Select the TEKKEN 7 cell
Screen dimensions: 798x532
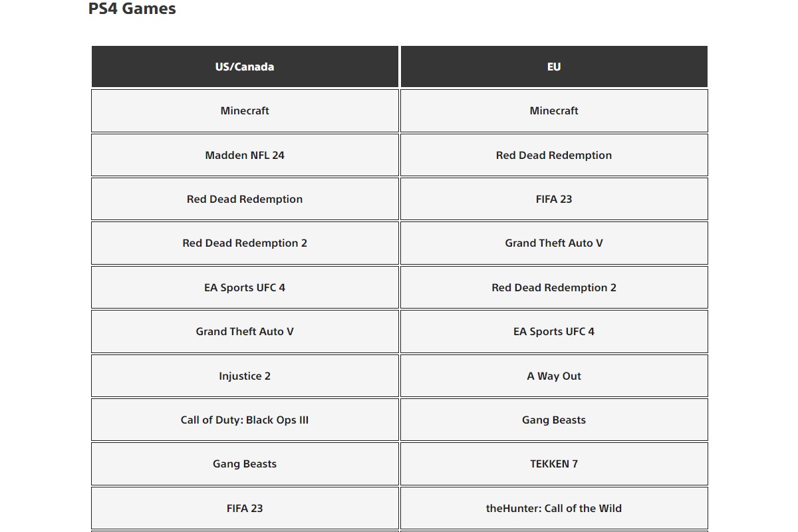point(554,464)
